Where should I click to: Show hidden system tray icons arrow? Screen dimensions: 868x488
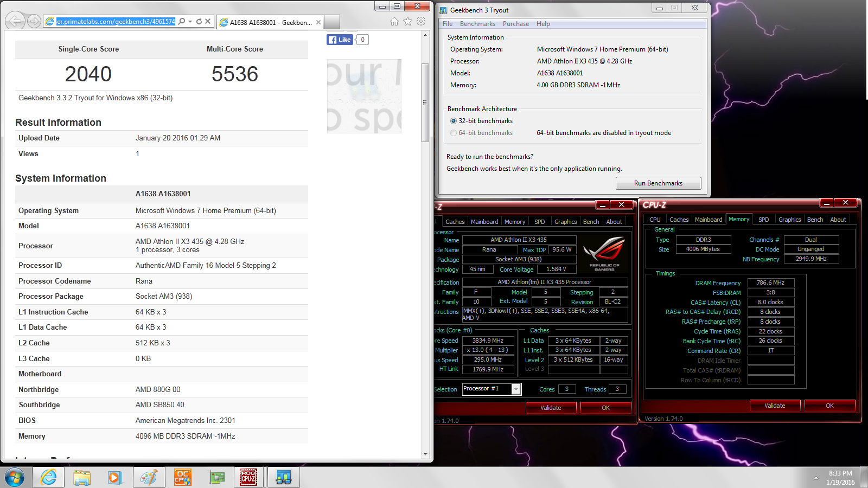816,478
